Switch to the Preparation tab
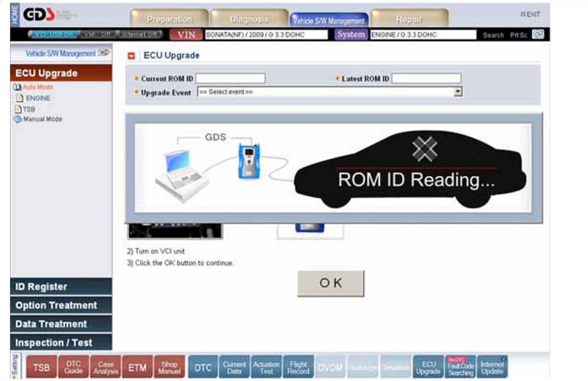Viewport: 588px width, 381px height. pos(169,19)
